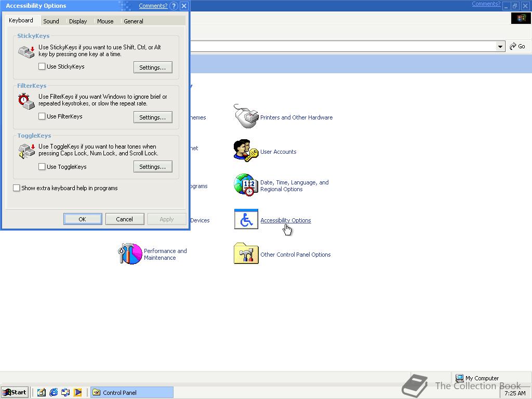Screen dimensions: 532x399
Task: Click OK in Accessibility Options dialog
Action: coord(83,219)
